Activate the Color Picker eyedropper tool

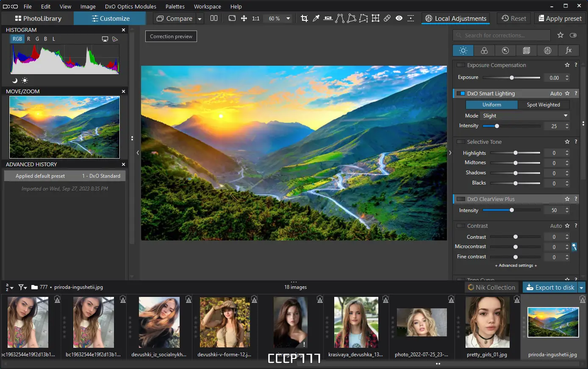[316, 18]
